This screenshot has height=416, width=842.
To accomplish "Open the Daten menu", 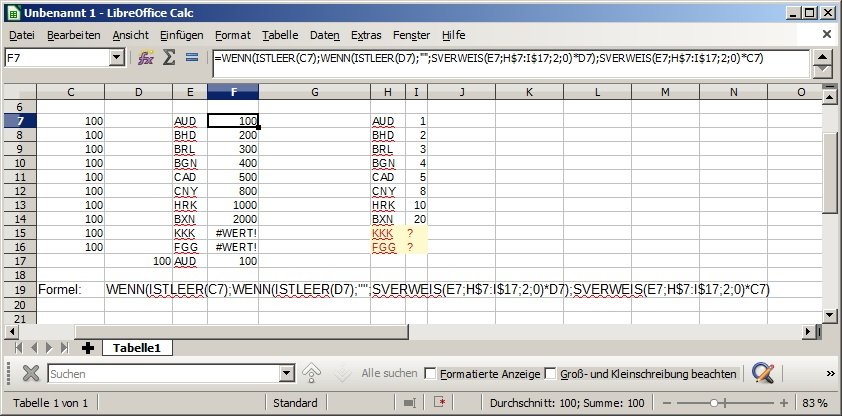I will tap(325, 35).
